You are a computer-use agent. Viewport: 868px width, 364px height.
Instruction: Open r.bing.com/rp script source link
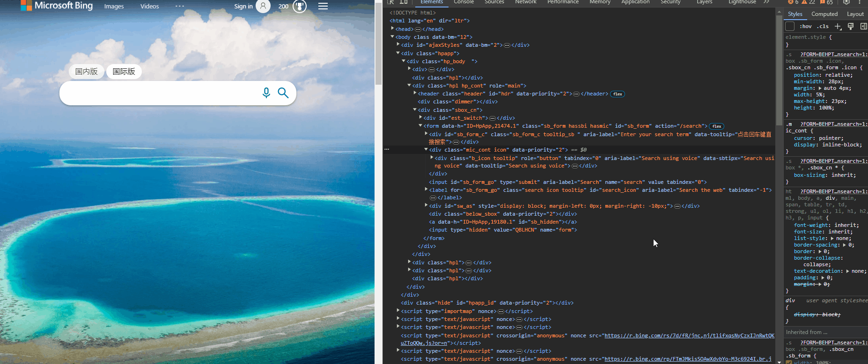(688, 359)
